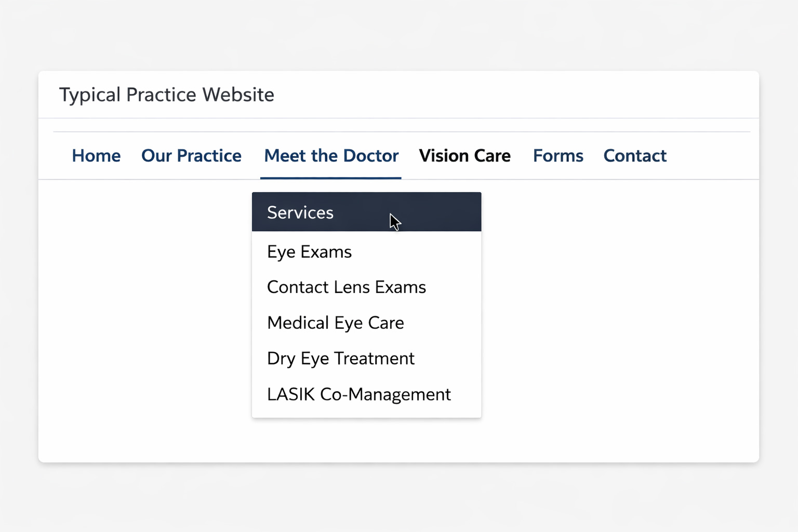Open the Dry Eye Treatment page
The width and height of the screenshot is (798, 532).
coord(340,358)
